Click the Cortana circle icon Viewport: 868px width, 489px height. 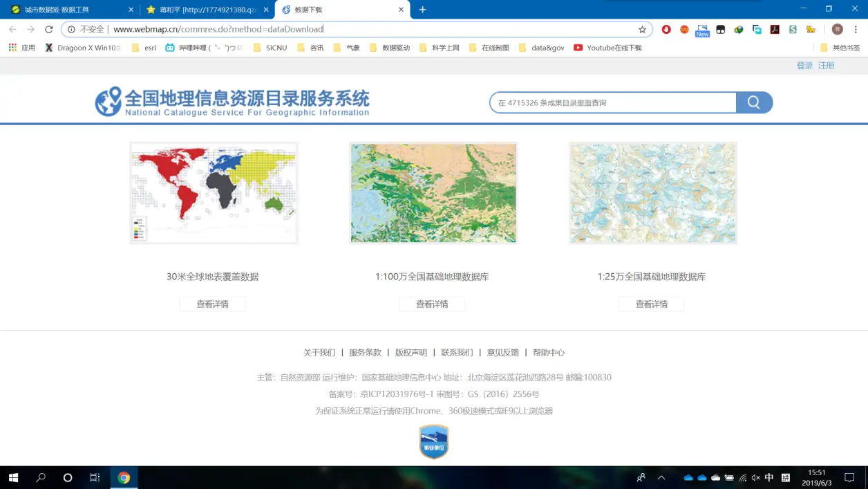click(68, 477)
